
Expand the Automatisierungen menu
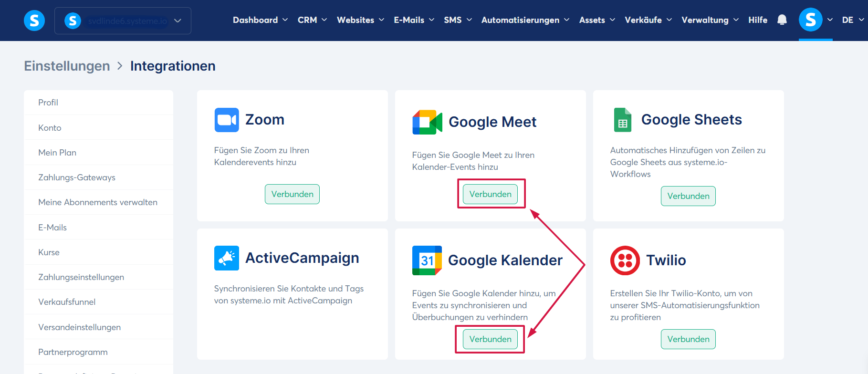[525, 20]
